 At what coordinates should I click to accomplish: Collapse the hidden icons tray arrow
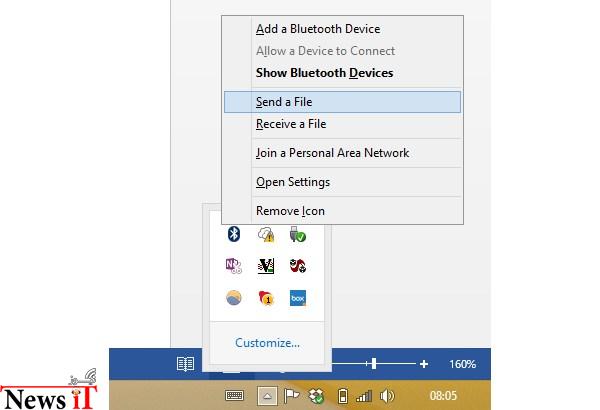(267, 396)
